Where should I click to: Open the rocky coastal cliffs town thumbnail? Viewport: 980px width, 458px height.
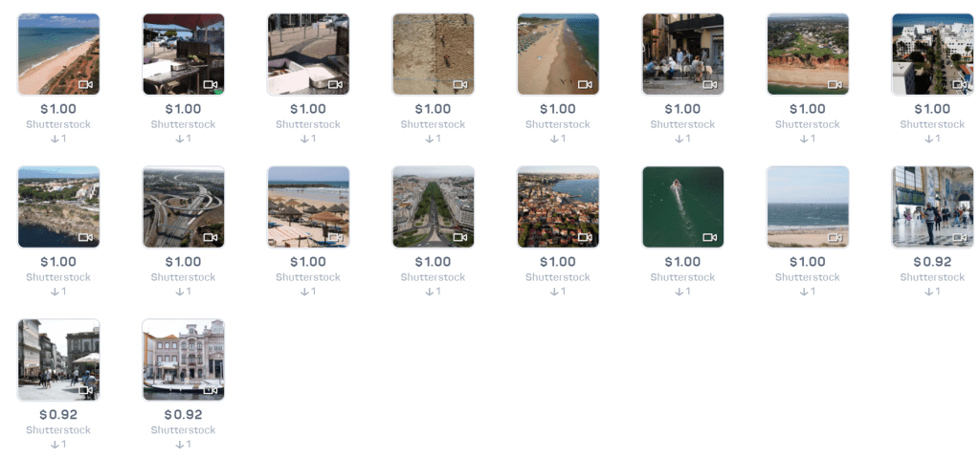58,207
